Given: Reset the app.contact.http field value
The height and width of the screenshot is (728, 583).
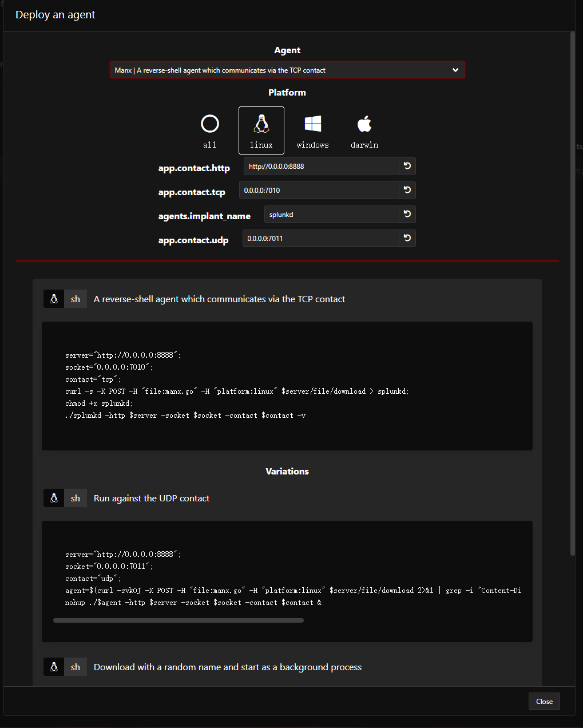Looking at the screenshot, I should click(407, 166).
